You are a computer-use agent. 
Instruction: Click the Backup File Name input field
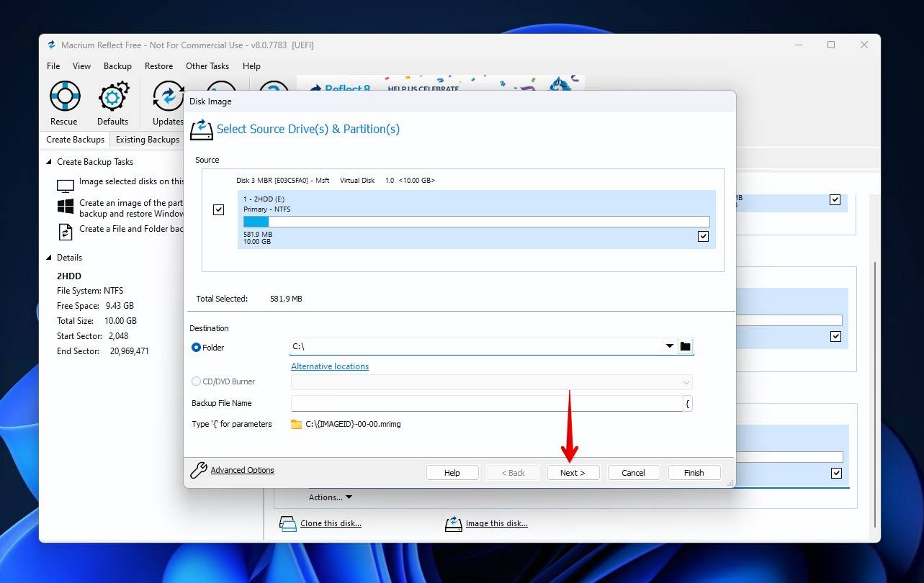pos(486,404)
